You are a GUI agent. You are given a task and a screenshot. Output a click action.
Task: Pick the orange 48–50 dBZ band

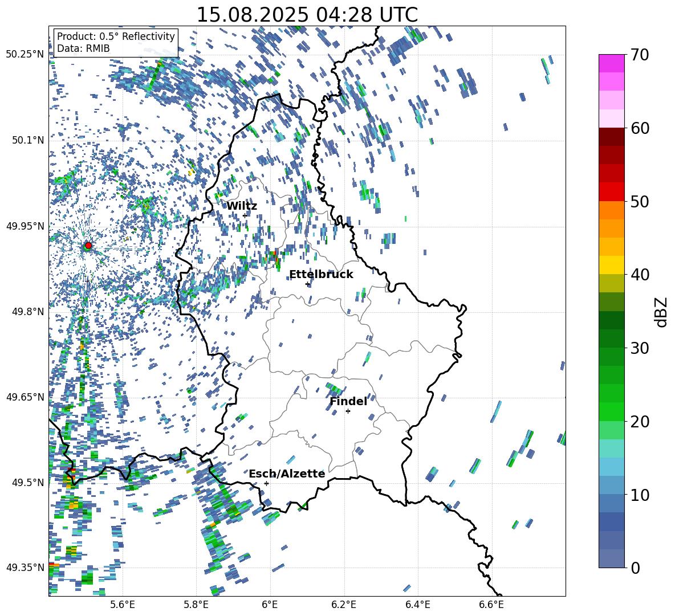612,210
